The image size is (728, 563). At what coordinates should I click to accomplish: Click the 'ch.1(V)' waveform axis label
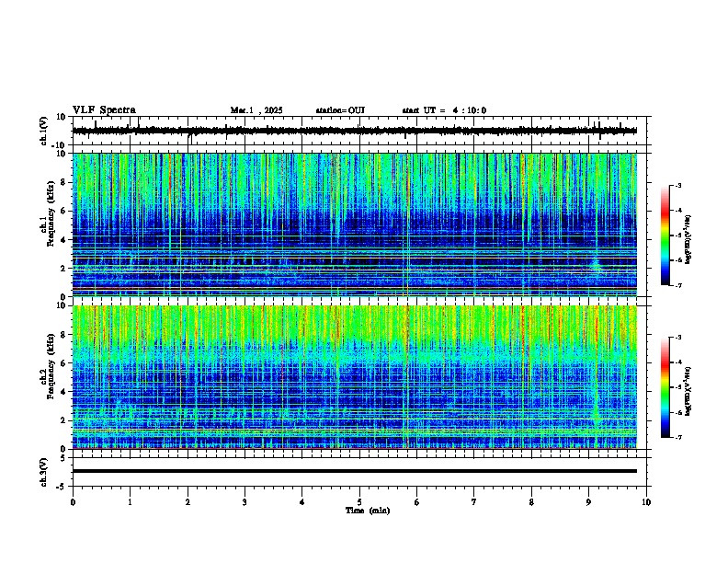coord(44,131)
